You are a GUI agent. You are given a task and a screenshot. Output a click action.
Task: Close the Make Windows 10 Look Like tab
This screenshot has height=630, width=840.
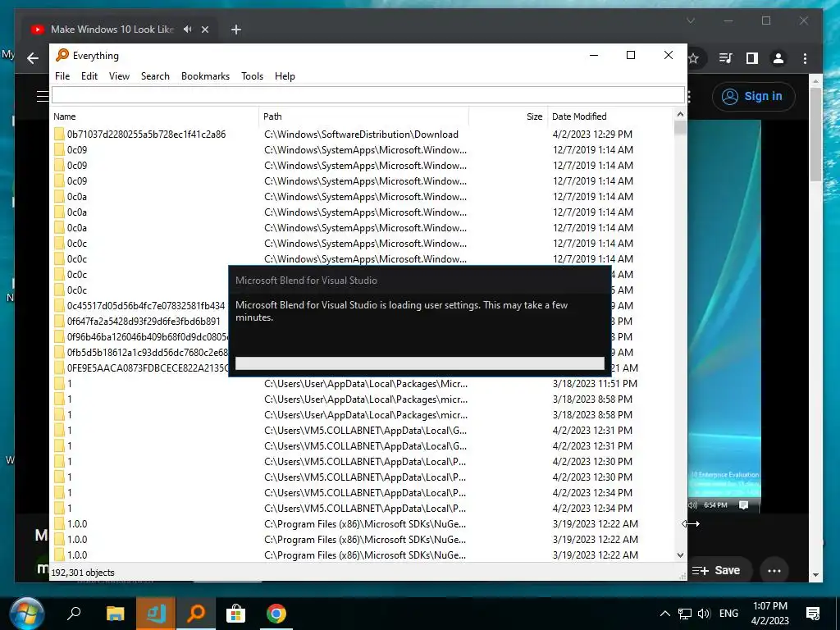click(204, 30)
